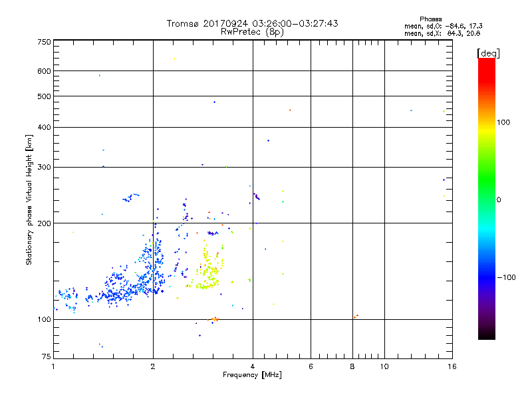Click the plot title 'Tromsø 20170924 03:26:00-03:27:43'
The width and height of the screenshot is (532, 399).
pyautogui.click(x=252, y=23)
